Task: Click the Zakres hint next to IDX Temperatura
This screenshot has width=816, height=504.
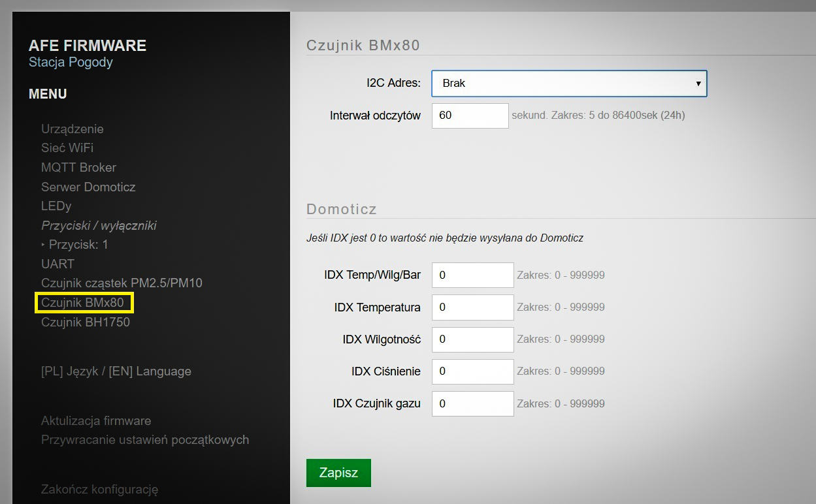Action: [x=561, y=307]
